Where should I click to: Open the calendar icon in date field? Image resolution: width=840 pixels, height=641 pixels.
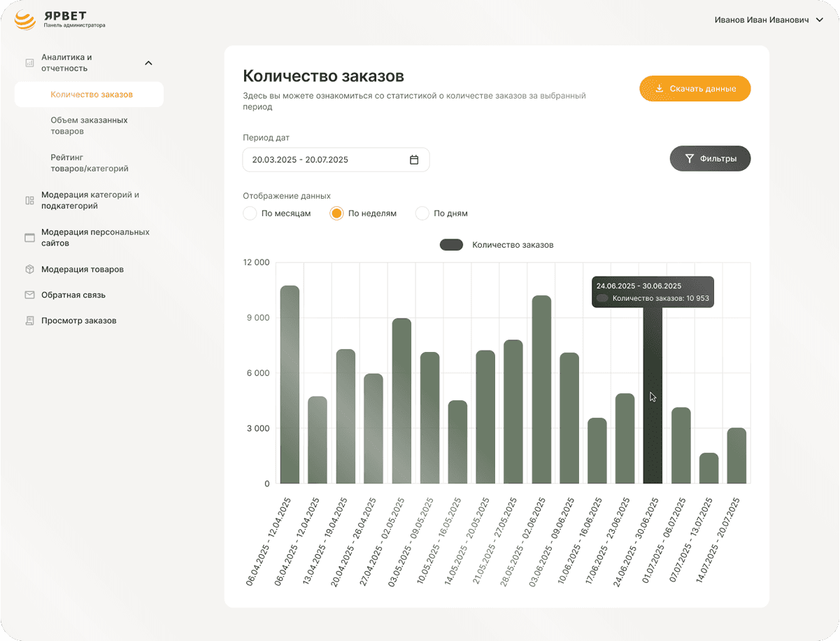pyautogui.click(x=414, y=160)
